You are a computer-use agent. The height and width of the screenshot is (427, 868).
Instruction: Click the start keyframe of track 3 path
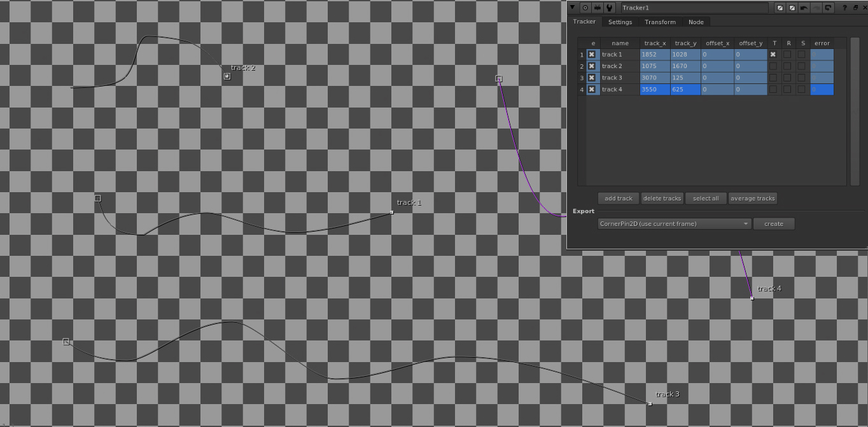tap(66, 342)
